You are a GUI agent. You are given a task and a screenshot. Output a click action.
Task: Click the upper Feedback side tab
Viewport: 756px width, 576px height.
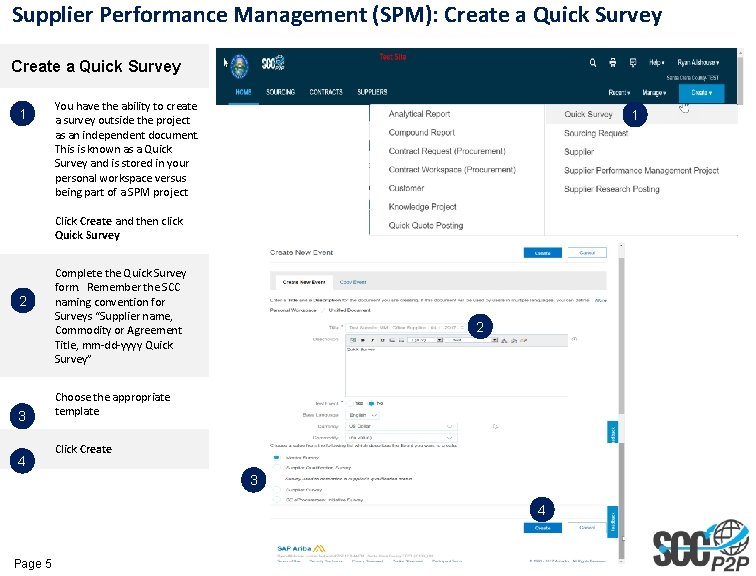coord(612,432)
